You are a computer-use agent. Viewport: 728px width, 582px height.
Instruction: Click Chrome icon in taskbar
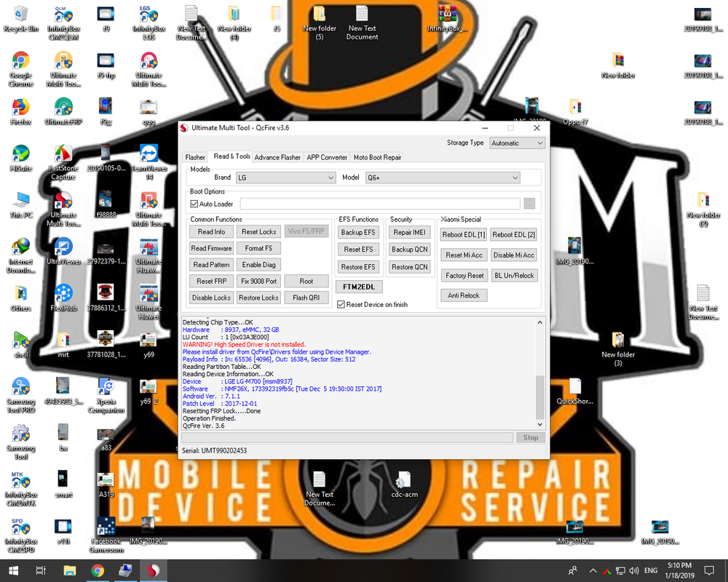click(98, 570)
